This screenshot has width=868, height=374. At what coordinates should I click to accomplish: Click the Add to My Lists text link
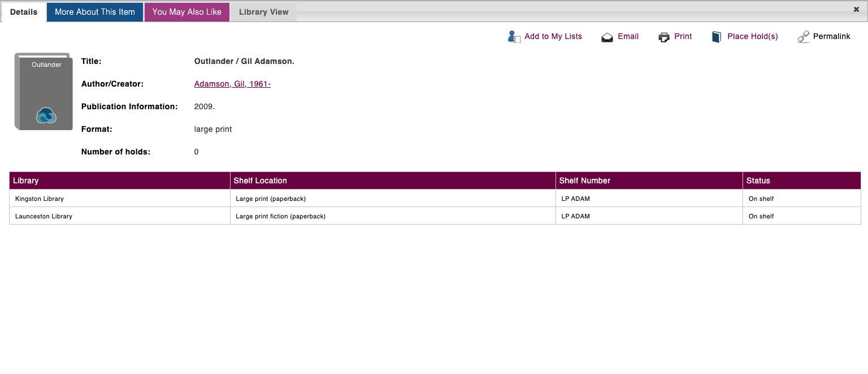click(553, 36)
